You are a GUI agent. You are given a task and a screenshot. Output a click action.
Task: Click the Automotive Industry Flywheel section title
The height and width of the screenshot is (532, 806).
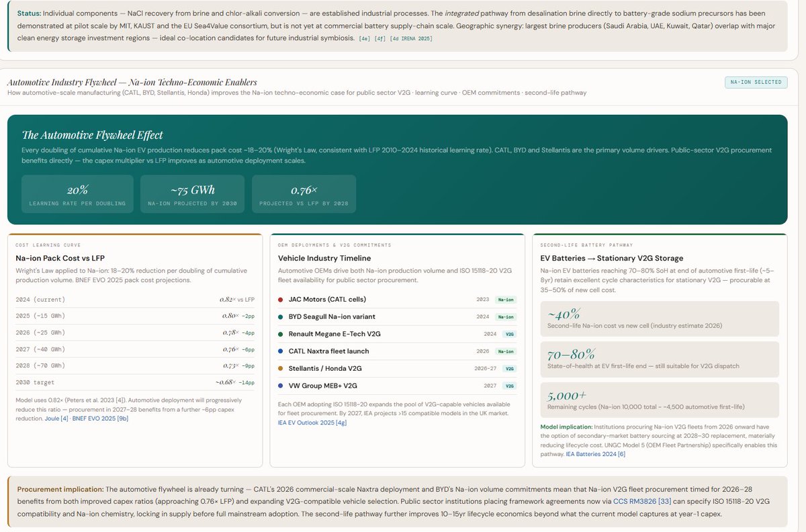pyautogui.click(x=132, y=82)
